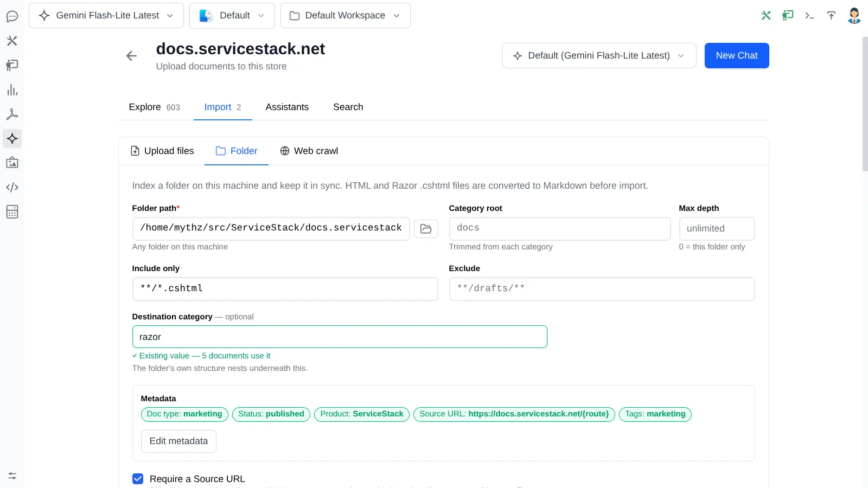
Task: Expand the Default (Gemini Flash-Lite Latest) selector
Action: (599, 55)
